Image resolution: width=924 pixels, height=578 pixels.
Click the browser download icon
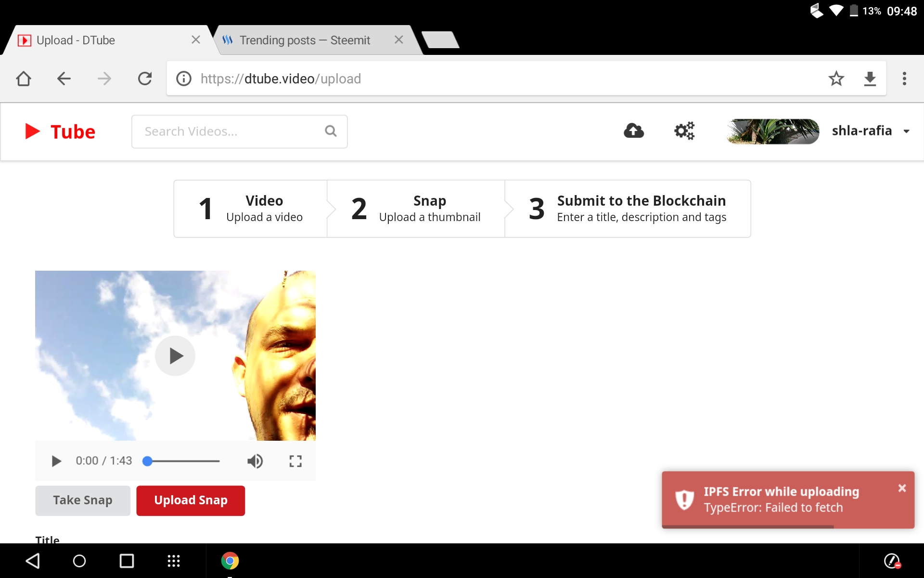tap(870, 79)
